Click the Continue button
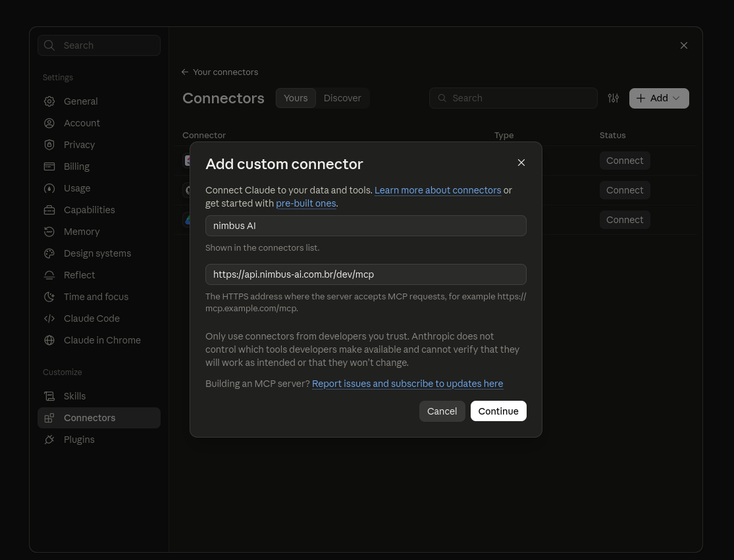The image size is (734, 560). (x=498, y=411)
